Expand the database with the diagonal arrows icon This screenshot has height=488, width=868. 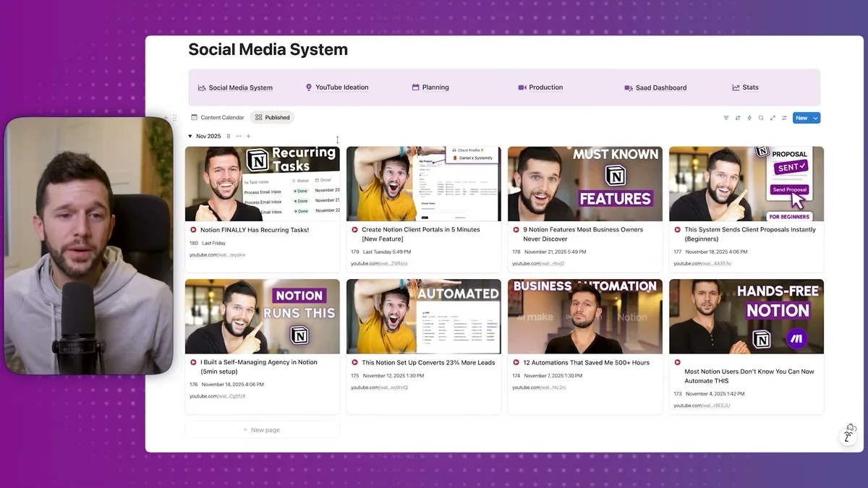773,117
